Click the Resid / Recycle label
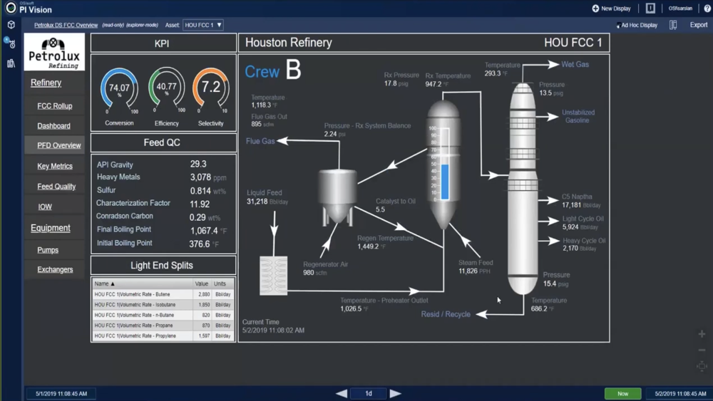This screenshot has width=713, height=401. click(446, 314)
